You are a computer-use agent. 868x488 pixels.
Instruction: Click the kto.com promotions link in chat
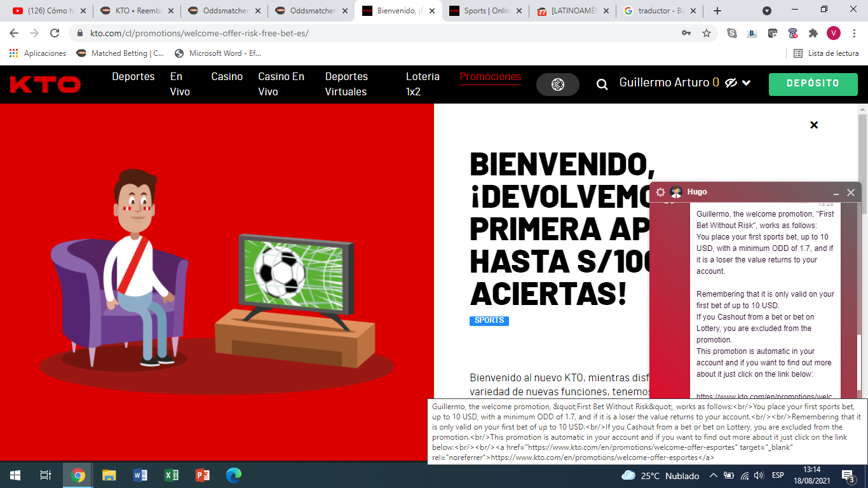pos(765,396)
